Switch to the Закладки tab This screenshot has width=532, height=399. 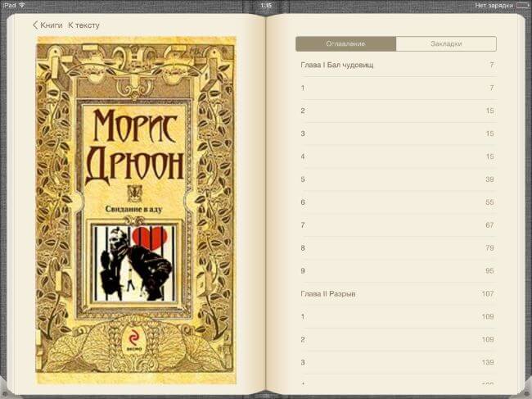tap(446, 43)
